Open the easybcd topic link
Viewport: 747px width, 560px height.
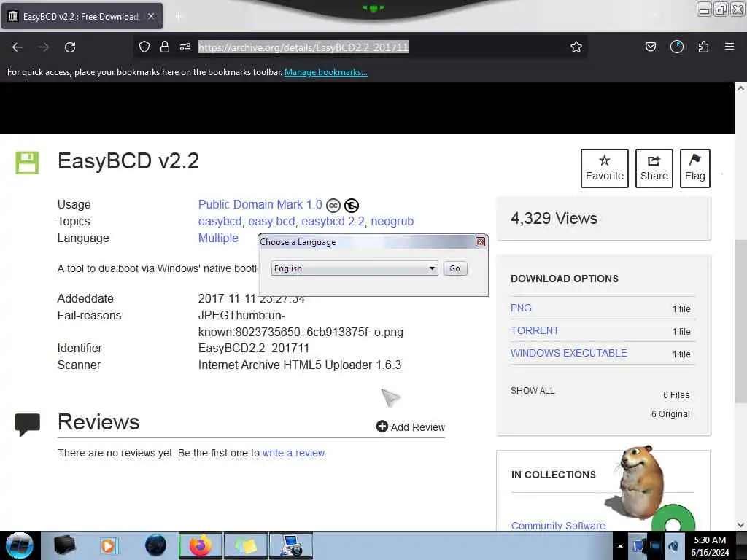220,222
